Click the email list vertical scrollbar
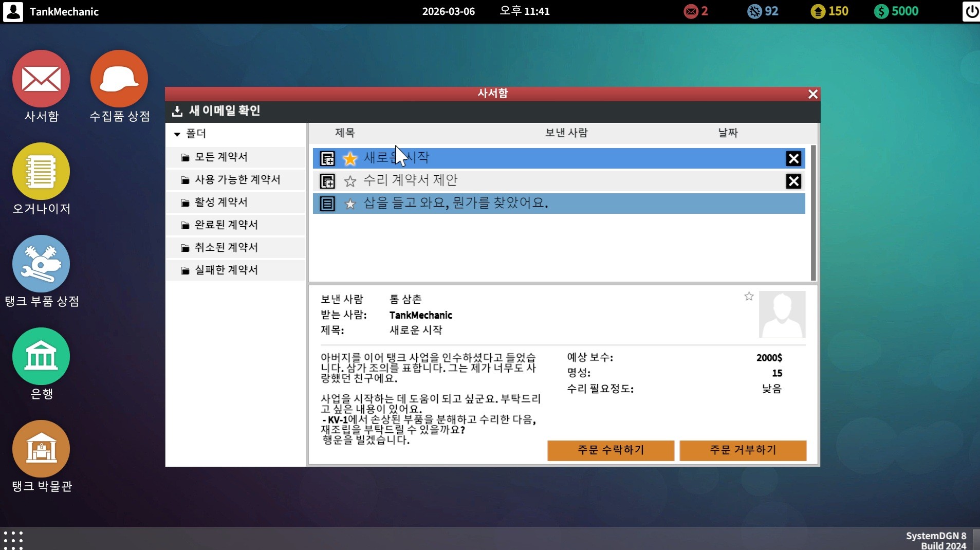This screenshot has width=980, height=550. coord(813,213)
